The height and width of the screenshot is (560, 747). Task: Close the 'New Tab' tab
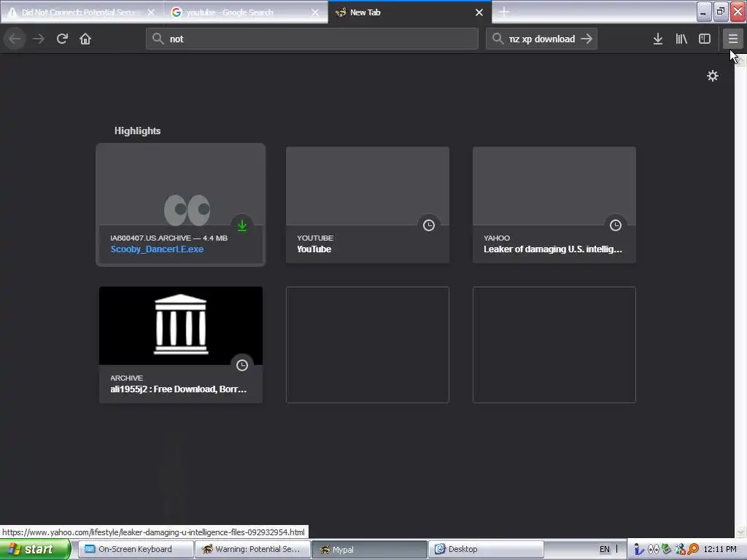tap(479, 12)
